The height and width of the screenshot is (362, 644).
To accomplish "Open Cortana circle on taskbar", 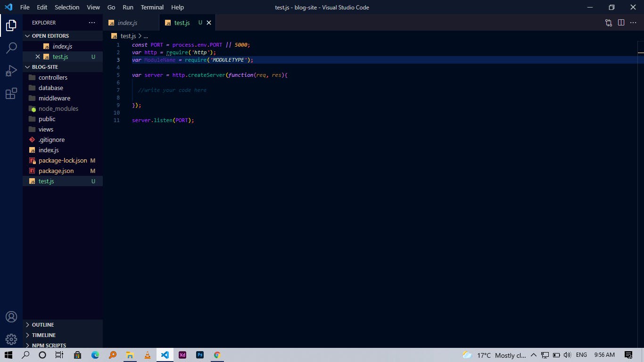I will pyautogui.click(x=42, y=355).
